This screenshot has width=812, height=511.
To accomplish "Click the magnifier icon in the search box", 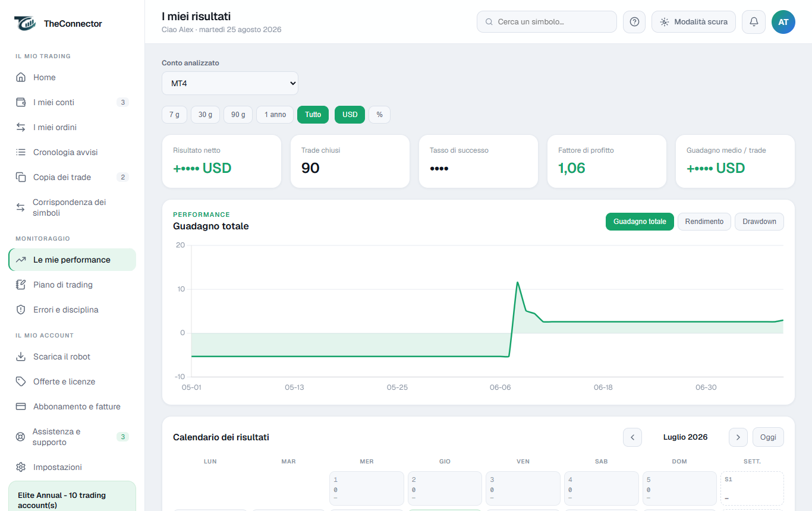I will (x=489, y=22).
